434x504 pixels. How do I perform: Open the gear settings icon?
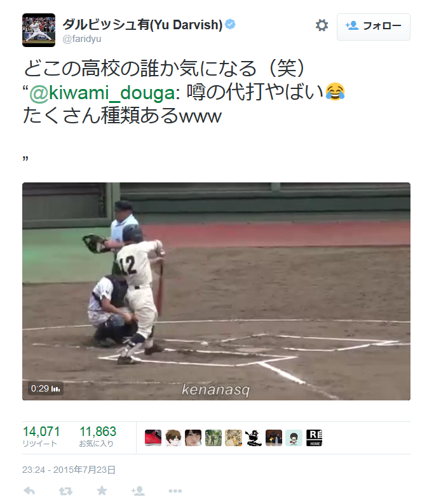322,25
